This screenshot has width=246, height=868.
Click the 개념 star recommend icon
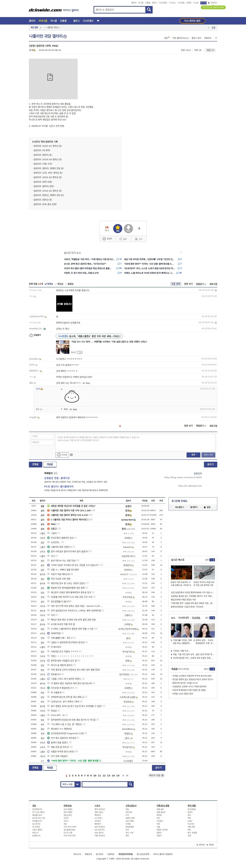pos(118,228)
